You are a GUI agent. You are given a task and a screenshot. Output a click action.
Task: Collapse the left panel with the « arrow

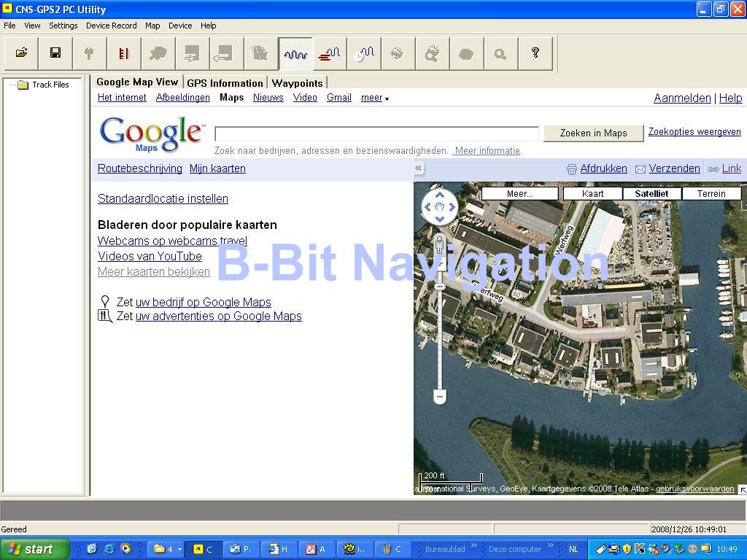tap(419, 168)
